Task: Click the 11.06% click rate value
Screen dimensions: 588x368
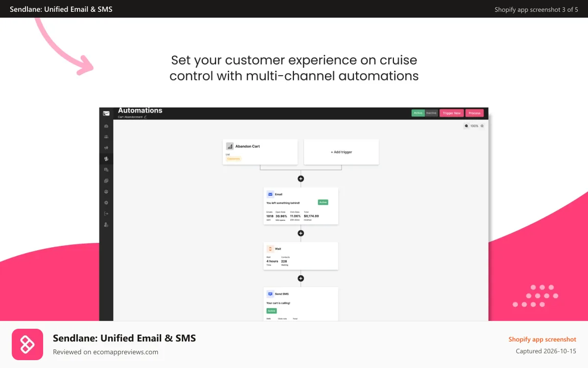Action: click(295, 216)
